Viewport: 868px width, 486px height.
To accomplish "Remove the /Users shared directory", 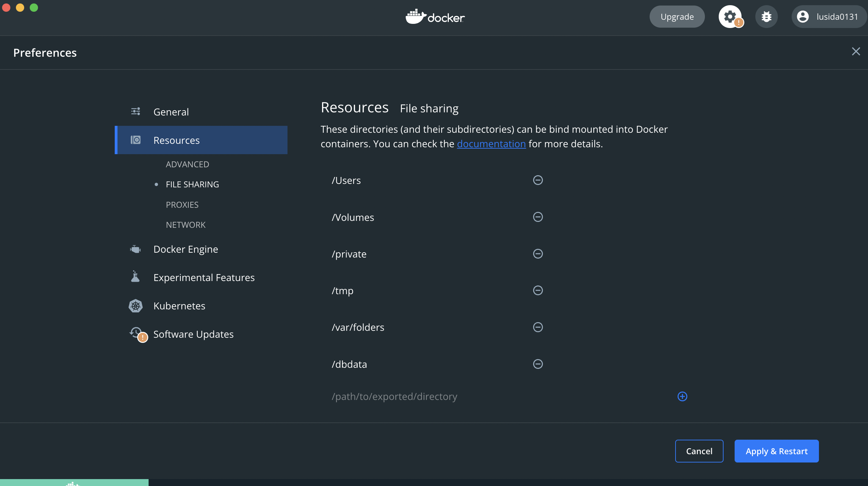I will 538,180.
